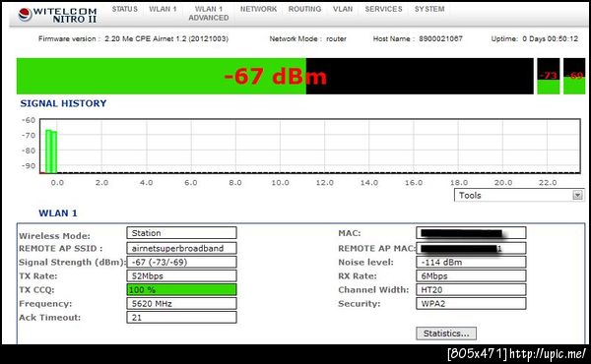Click the Noise level: label

click(365, 262)
